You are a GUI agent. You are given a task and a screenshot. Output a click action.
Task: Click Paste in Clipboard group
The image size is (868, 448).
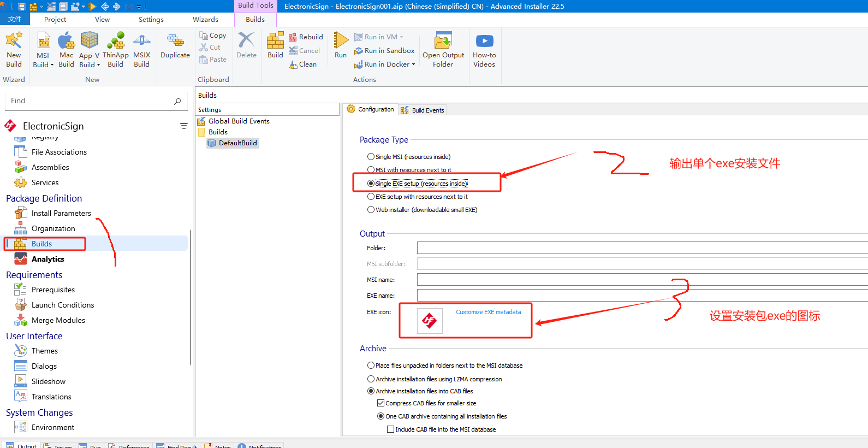tap(213, 60)
